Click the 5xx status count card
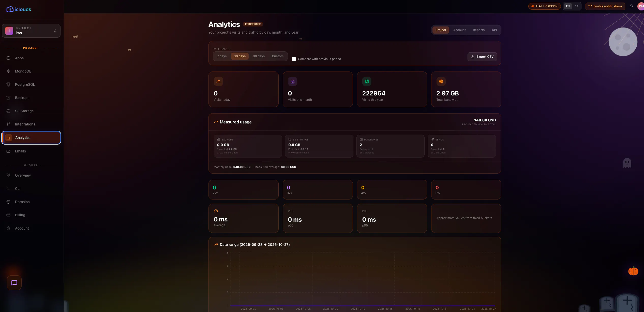This screenshot has width=644, height=312. click(x=466, y=190)
